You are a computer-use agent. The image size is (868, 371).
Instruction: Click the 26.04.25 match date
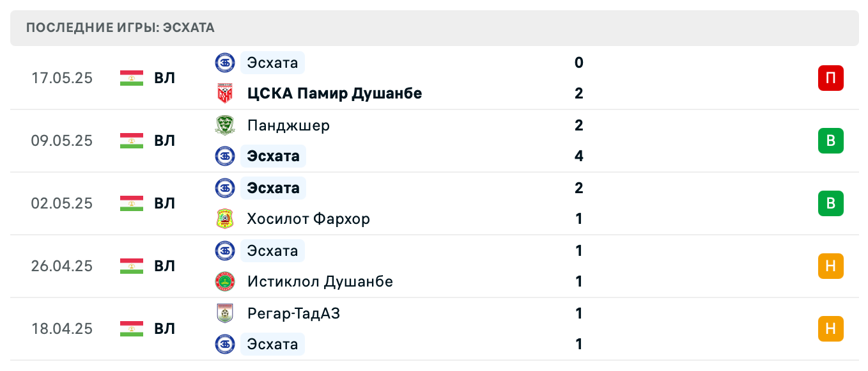62,266
